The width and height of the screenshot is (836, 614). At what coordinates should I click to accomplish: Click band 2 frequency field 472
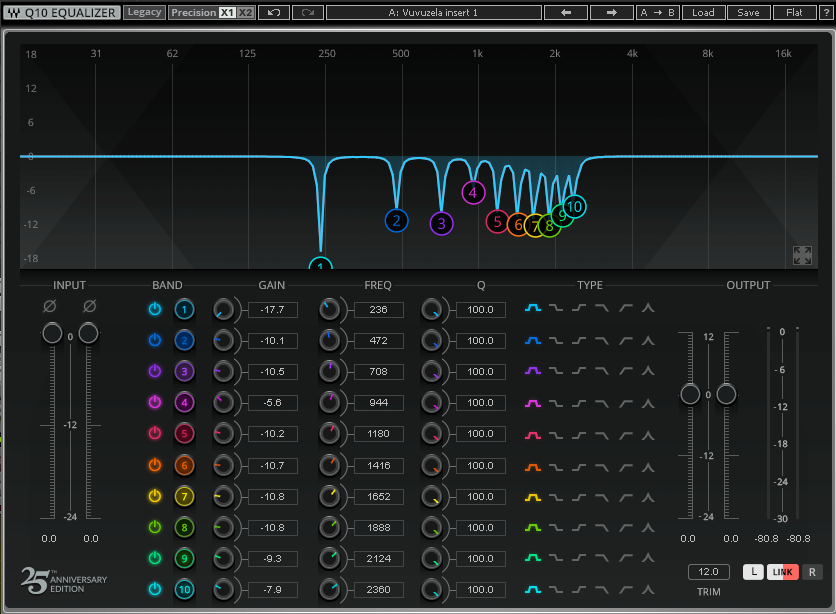click(x=379, y=341)
